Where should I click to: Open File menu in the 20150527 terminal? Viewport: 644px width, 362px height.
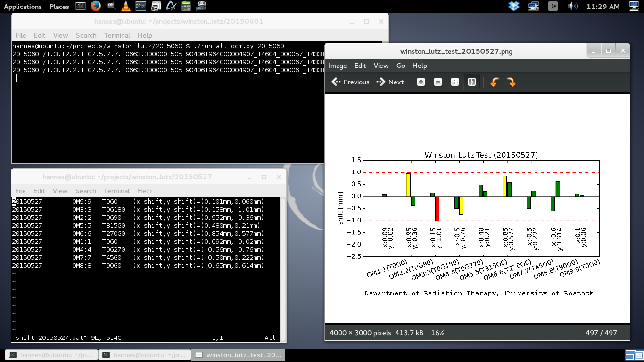tap(20, 191)
